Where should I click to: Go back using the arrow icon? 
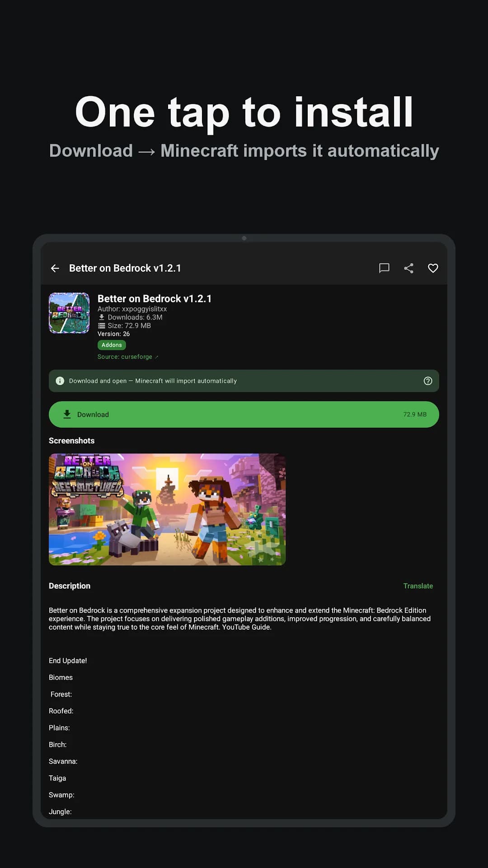click(55, 268)
